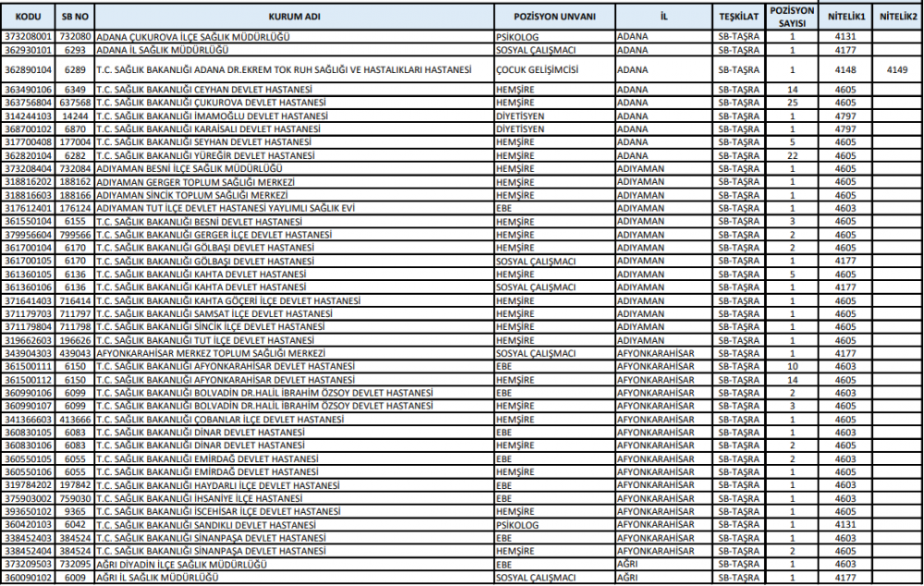
Task: Click SB number 6155
Action: coord(75,222)
